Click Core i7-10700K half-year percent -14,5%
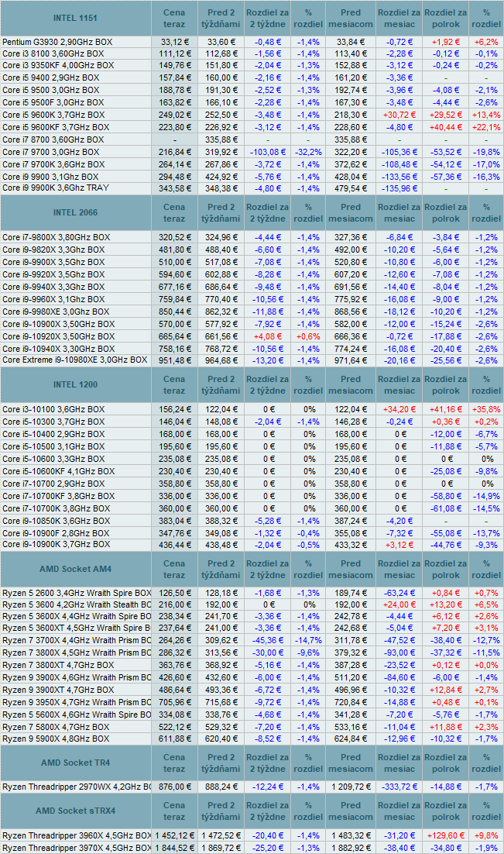This screenshot has width=504, height=854. [x=487, y=508]
